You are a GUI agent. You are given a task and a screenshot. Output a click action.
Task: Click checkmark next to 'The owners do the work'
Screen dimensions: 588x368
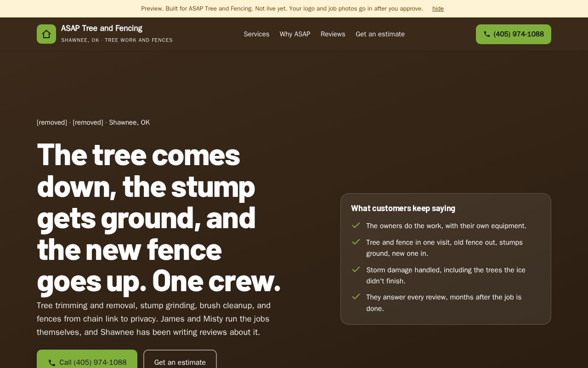(x=356, y=225)
